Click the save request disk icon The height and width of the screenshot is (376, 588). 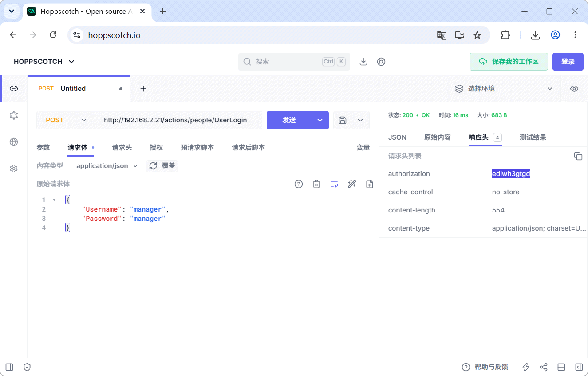(343, 120)
